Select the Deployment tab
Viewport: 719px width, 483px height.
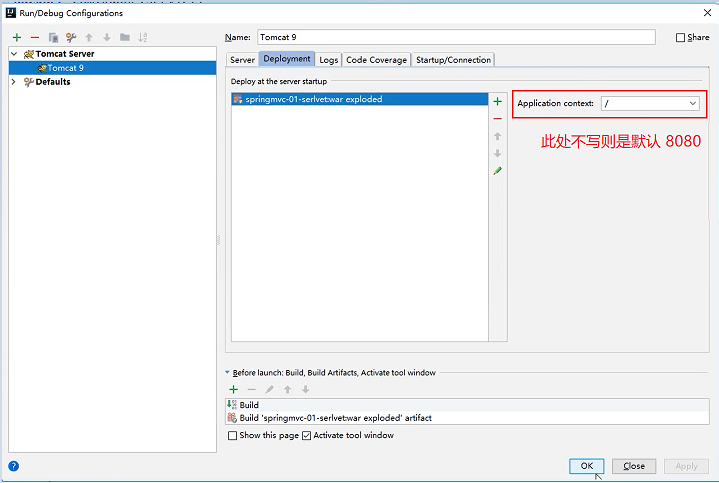pos(287,59)
